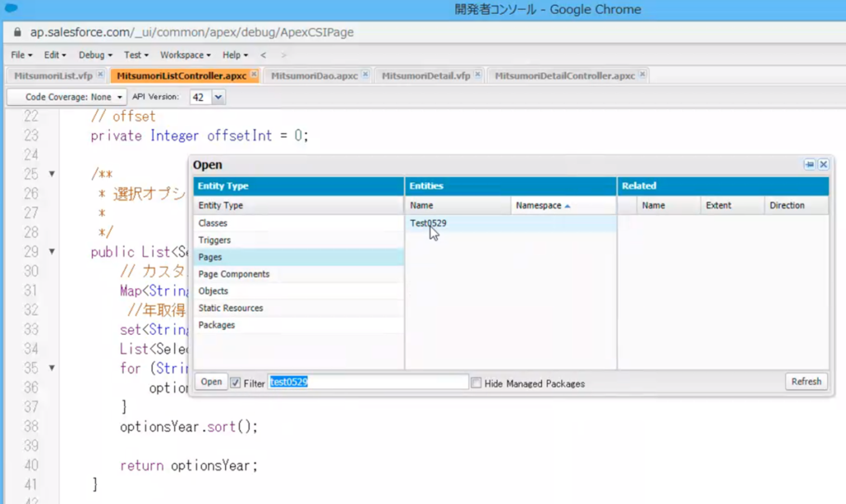846x504 pixels.
Task: Switch to MitsumoriDetailController.apxc tab
Action: coord(564,75)
